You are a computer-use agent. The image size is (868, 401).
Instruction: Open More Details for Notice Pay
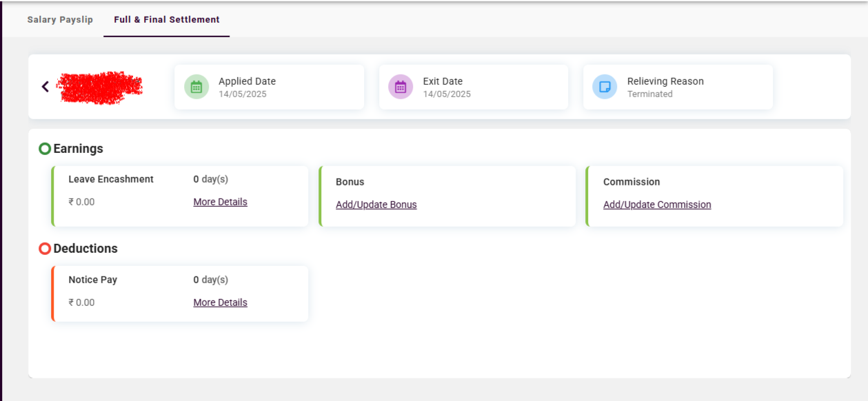click(220, 302)
